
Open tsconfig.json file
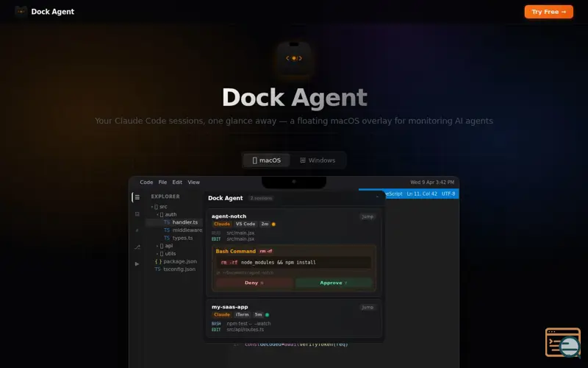point(175,269)
